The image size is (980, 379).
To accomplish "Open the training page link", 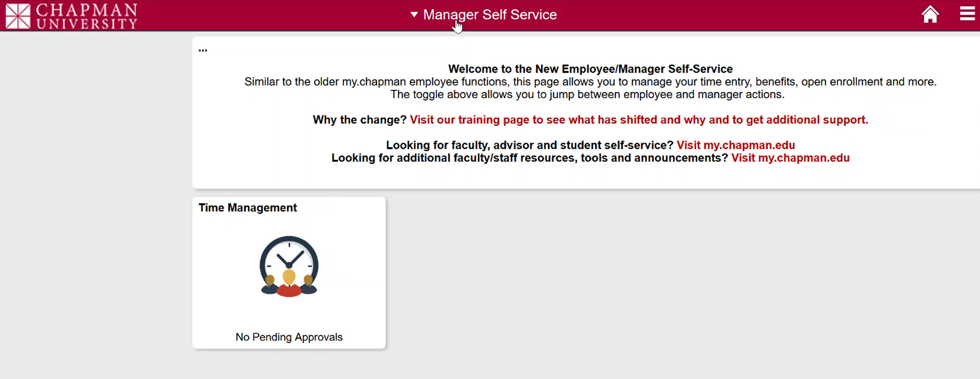I will [639, 120].
